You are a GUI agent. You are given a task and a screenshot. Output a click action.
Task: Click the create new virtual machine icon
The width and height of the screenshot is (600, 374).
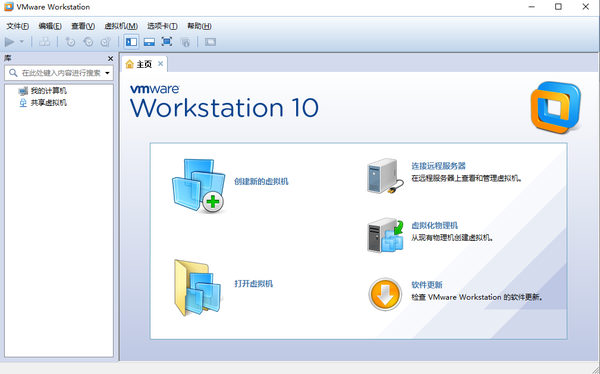pyautogui.click(x=198, y=186)
